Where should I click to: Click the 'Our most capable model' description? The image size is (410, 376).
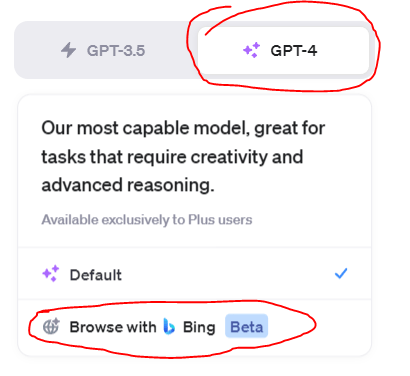183,156
